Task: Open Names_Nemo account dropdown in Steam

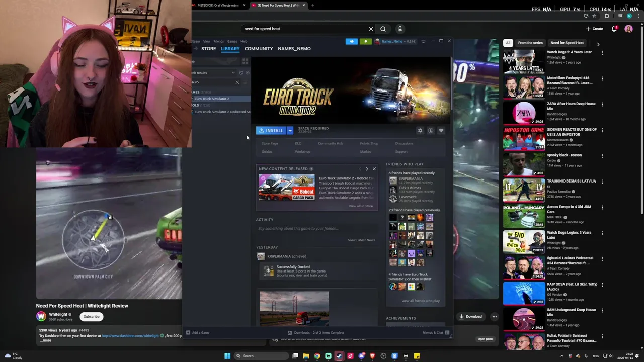Action: [x=395, y=41]
